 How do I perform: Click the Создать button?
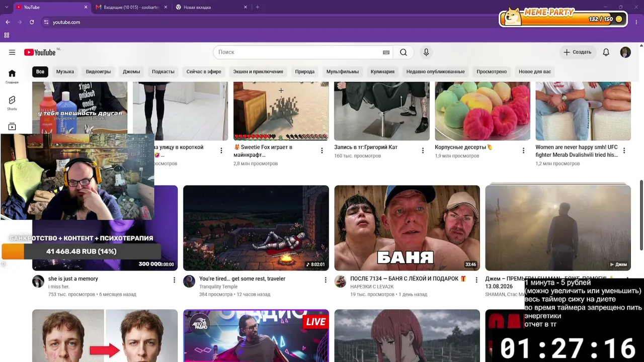pos(578,52)
